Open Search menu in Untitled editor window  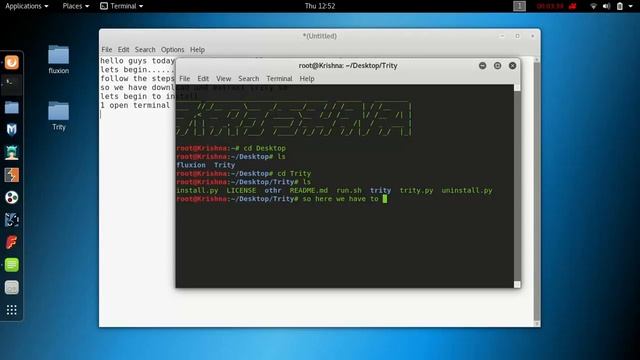[x=145, y=49]
